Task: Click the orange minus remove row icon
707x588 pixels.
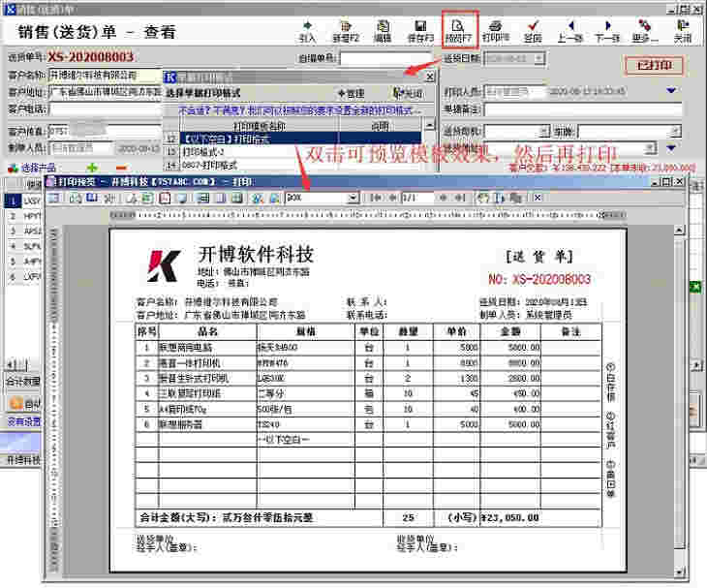Action: [121, 168]
